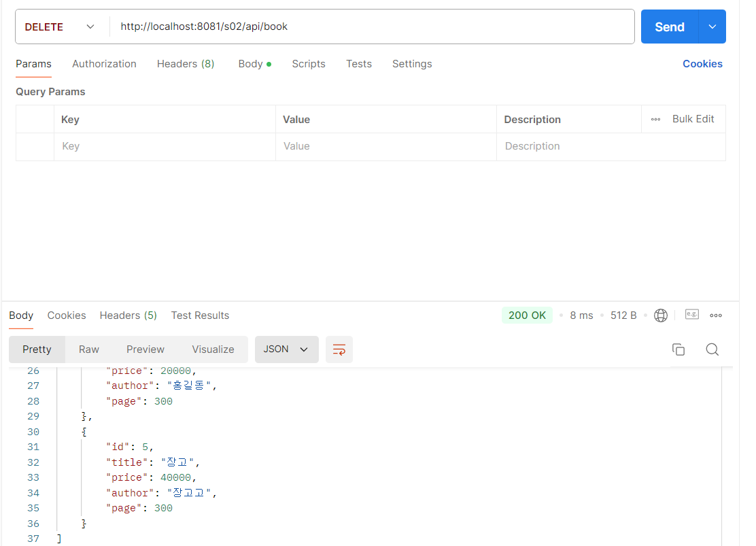Viewport: 756px width, 546px height.
Task: Open the three-dot response options menu
Action: [x=715, y=315]
